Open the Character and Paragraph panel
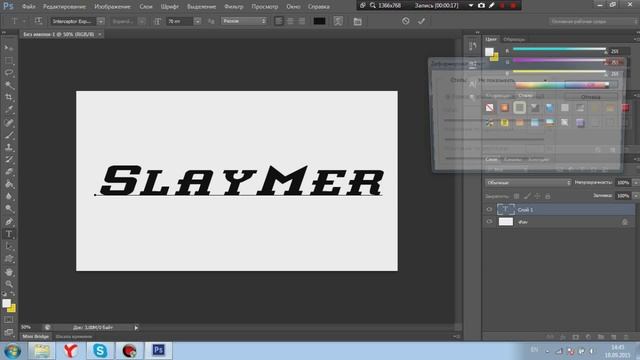640x360 pixels. tap(358, 21)
